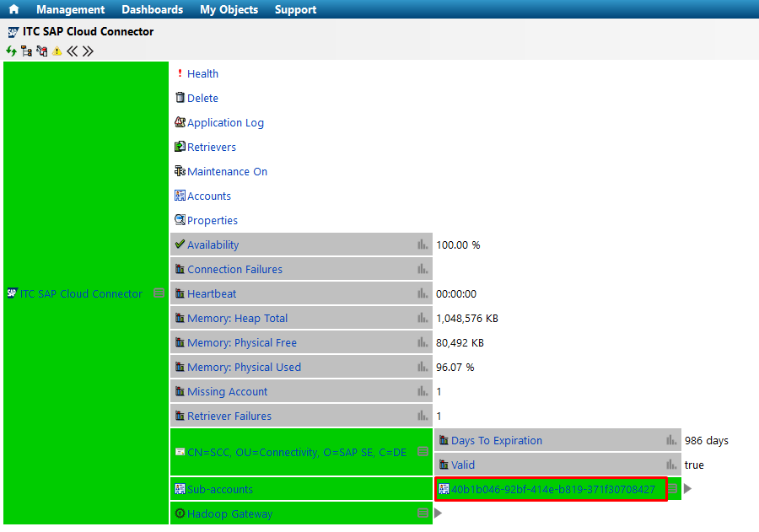Click the green refresh arrows toolbar icon
The image size is (759, 532).
(x=11, y=51)
